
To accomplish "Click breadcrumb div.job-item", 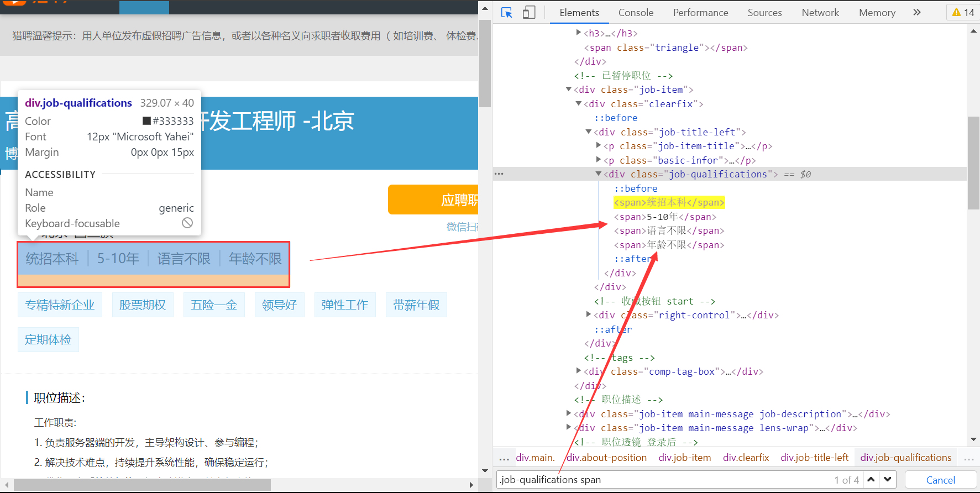I will click(x=685, y=458).
